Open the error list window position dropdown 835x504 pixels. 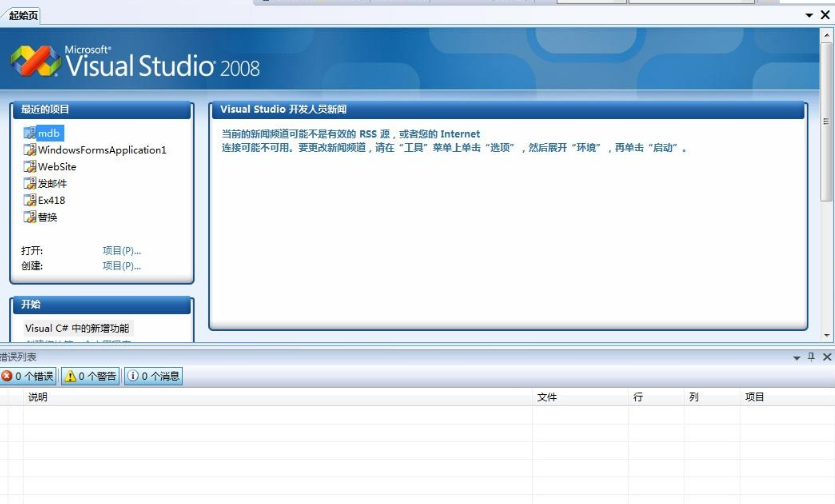pyautogui.click(x=797, y=357)
